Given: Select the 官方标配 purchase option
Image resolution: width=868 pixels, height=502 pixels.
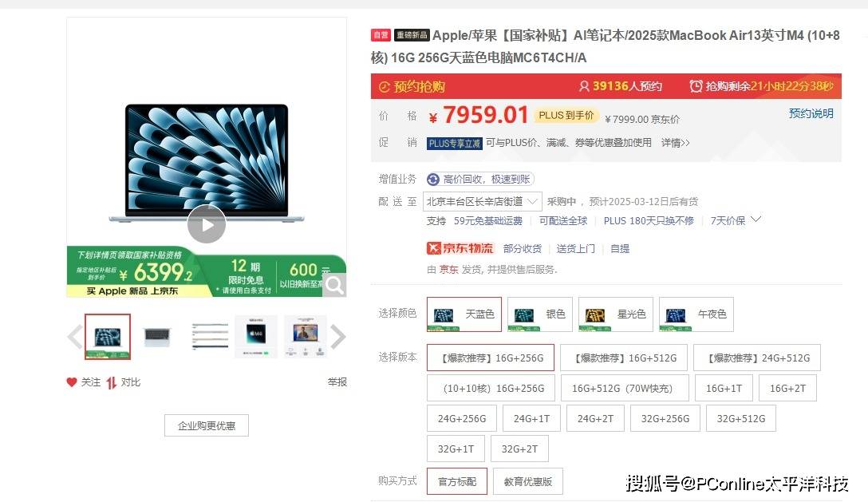Looking at the screenshot, I should pos(457,481).
